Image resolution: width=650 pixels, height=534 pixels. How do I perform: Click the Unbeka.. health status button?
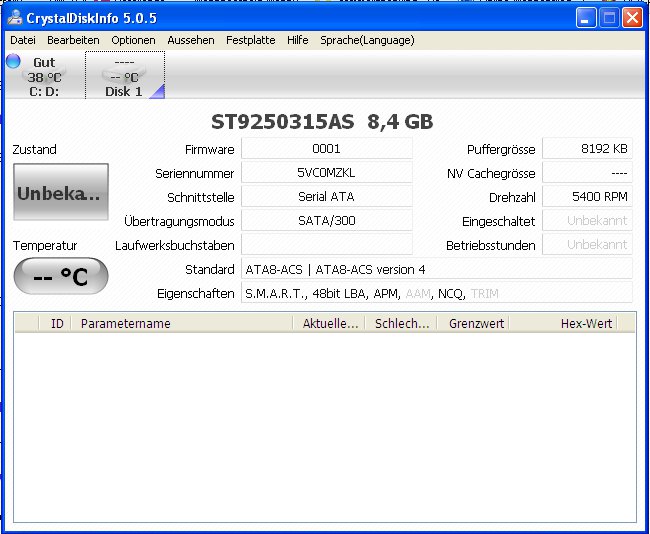point(61,192)
